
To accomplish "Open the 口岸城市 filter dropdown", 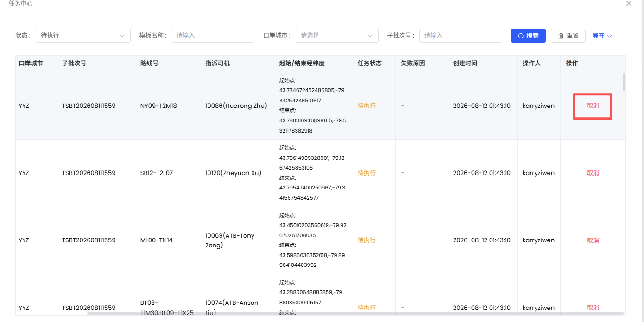I will (x=337, y=36).
